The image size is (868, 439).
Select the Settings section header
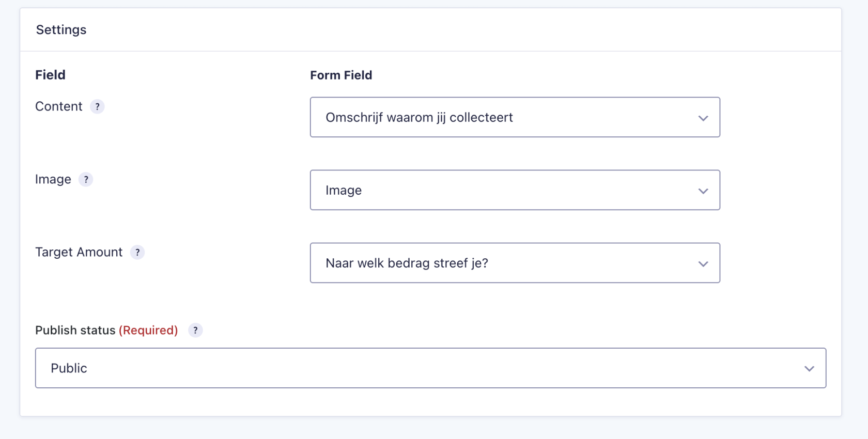61,29
